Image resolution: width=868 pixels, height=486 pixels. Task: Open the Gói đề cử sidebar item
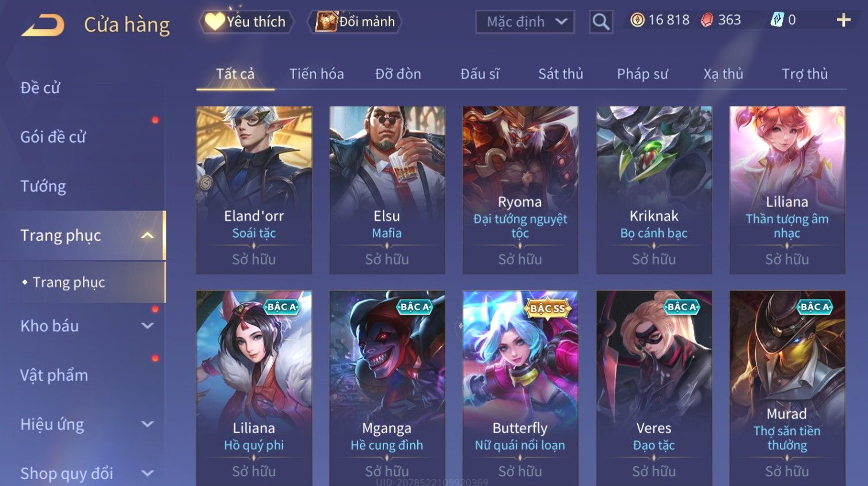tap(53, 137)
